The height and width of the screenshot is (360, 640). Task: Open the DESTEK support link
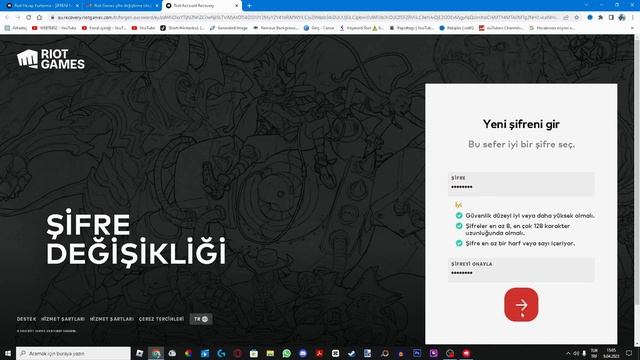click(26, 319)
